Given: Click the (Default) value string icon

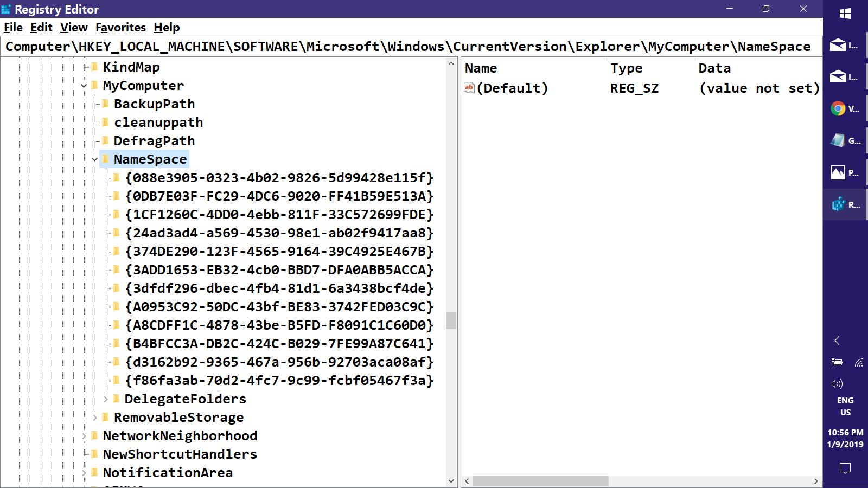Looking at the screenshot, I should [x=469, y=88].
